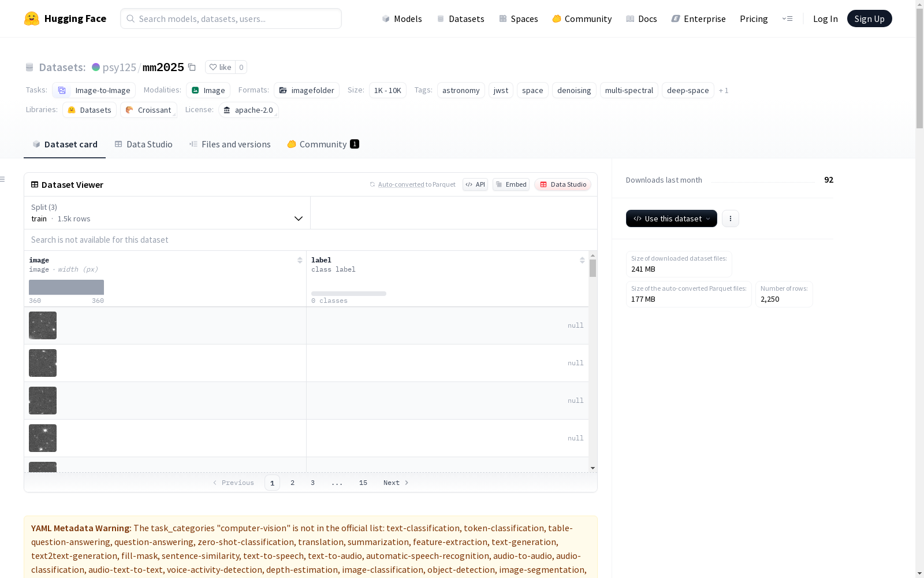Open the left sidebar table of contents icon
The image size is (924, 578).
pos(3,179)
